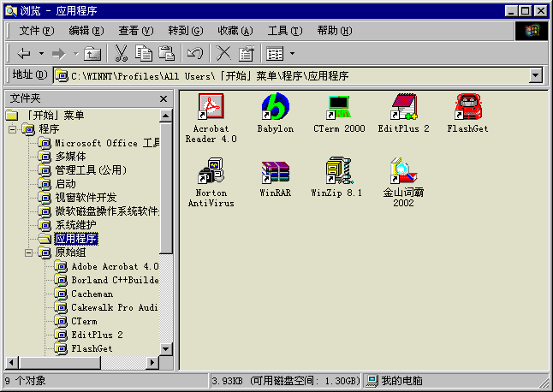Select Adobe Acrobat 4.0 tree folder
The image size is (553, 392).
115,266
